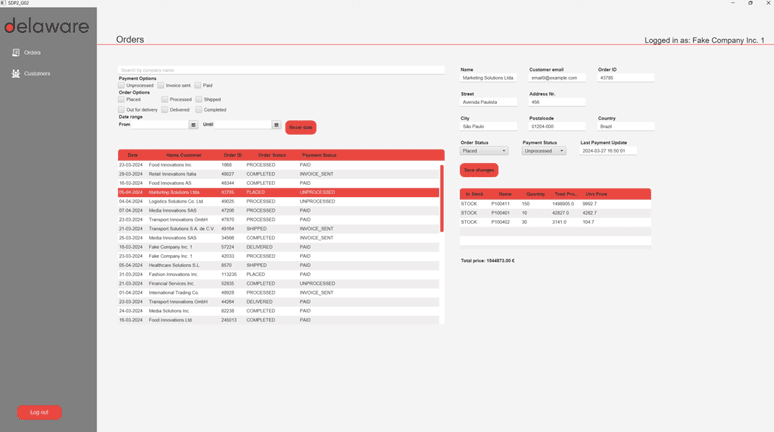Click the Postalcode field 01204-000
The image size is (774, 432).
(x=557, y=126)
